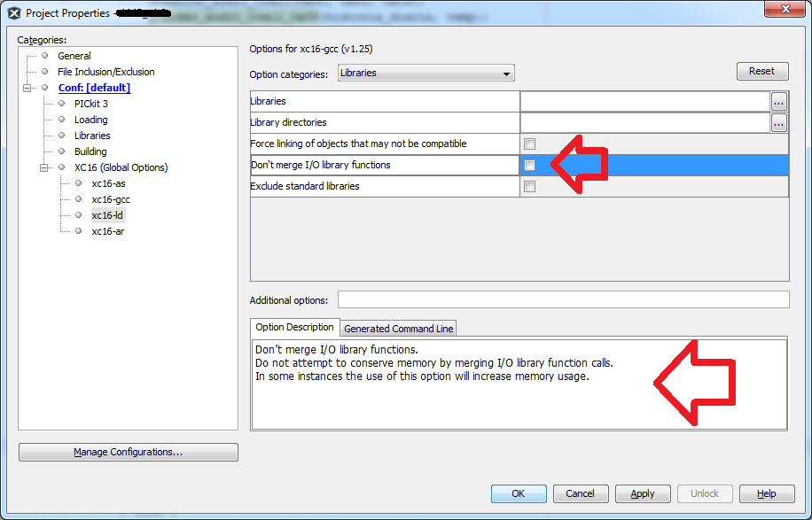Select Building tree item
The width and height of the screenshot is (812, 520).
click(x=90, y=151)
